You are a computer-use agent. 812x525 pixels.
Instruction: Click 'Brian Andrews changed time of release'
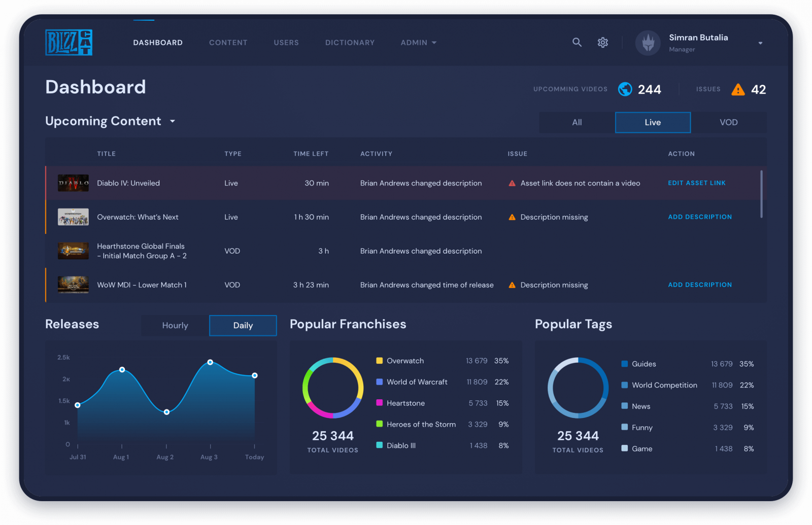pyautogui.click(x=427, y=285)
